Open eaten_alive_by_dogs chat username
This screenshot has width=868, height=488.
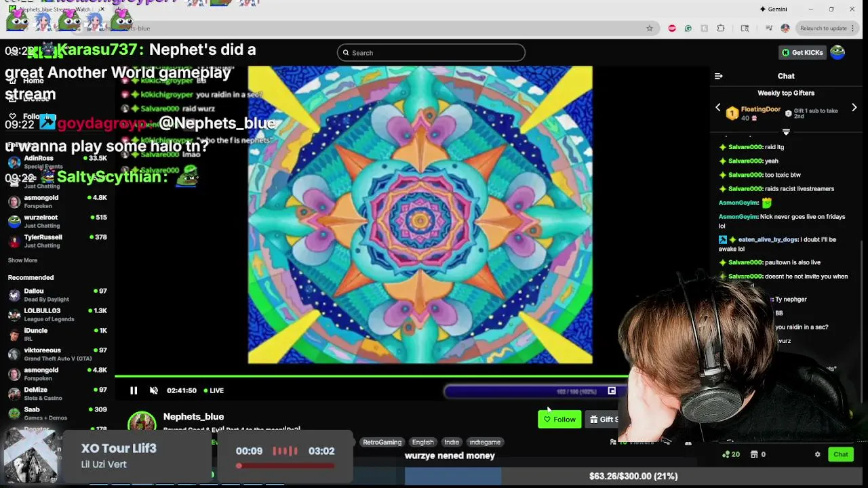[768, 239]
